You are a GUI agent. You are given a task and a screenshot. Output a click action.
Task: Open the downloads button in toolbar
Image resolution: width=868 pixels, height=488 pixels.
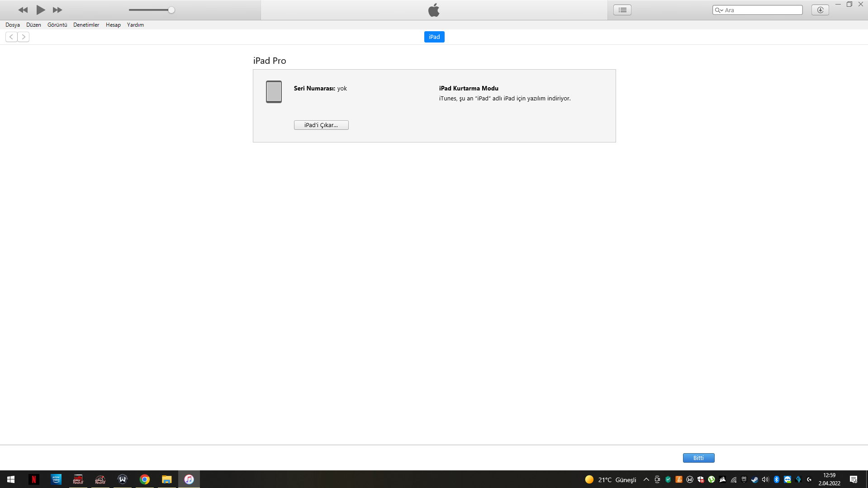[820, 10]
